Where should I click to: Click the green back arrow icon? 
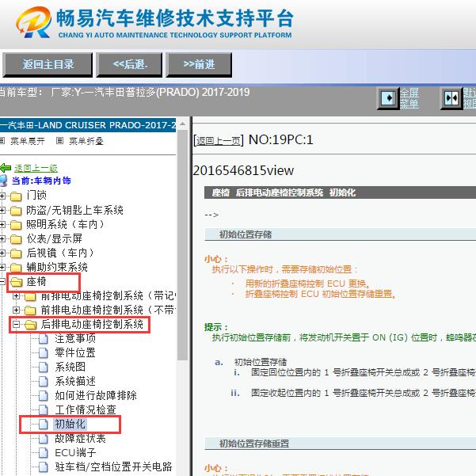point(6,168)
